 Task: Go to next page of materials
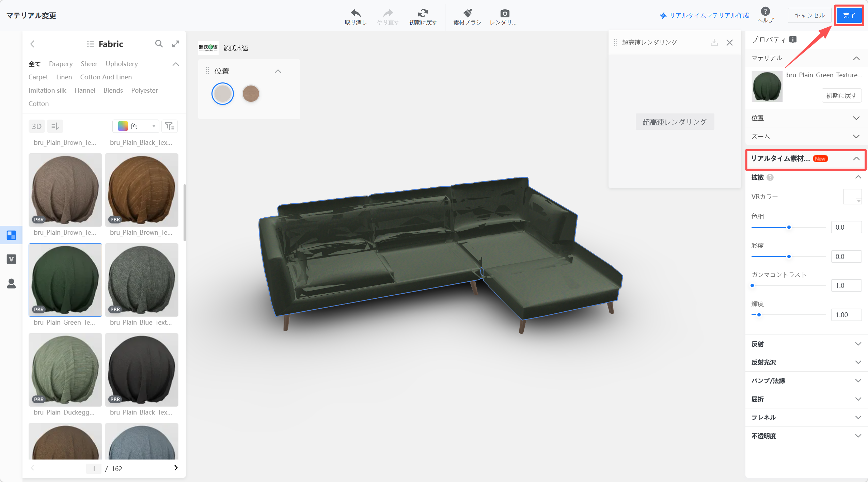(x=176, y=468)
